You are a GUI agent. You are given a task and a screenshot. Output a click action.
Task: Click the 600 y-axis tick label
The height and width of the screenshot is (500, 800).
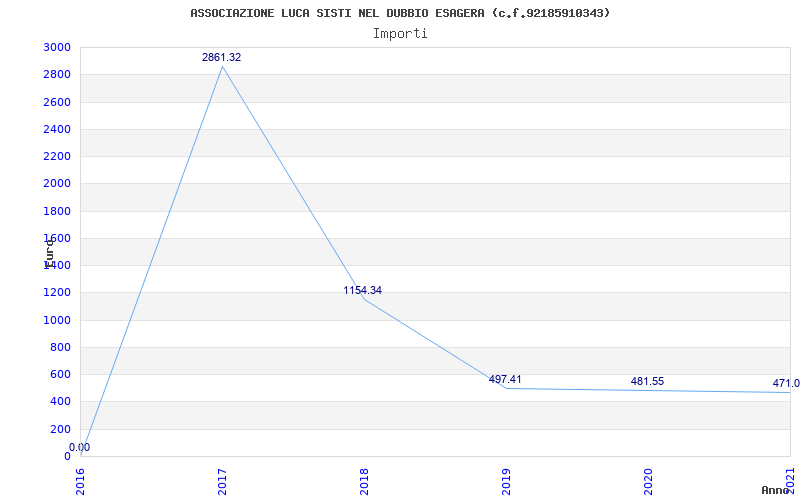click(61, 374)
